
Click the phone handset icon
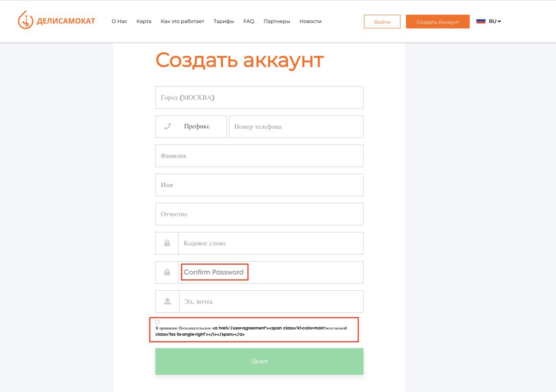point(167,126)
